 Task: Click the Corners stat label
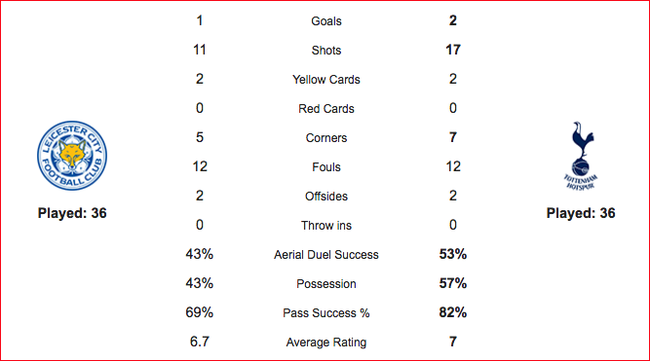point(326,138)
